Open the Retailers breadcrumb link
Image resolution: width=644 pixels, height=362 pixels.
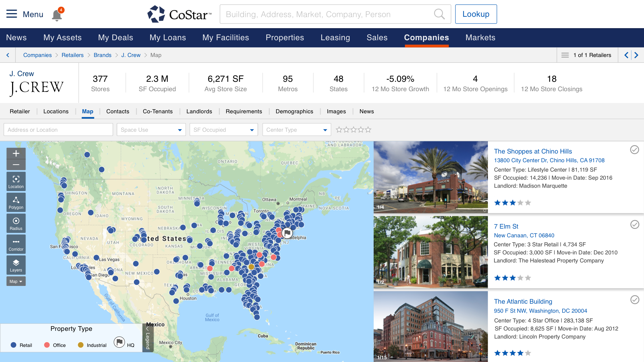72,55
